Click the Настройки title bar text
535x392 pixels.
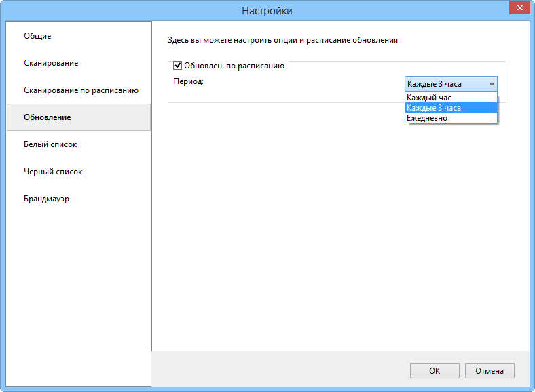click(267, 10)
